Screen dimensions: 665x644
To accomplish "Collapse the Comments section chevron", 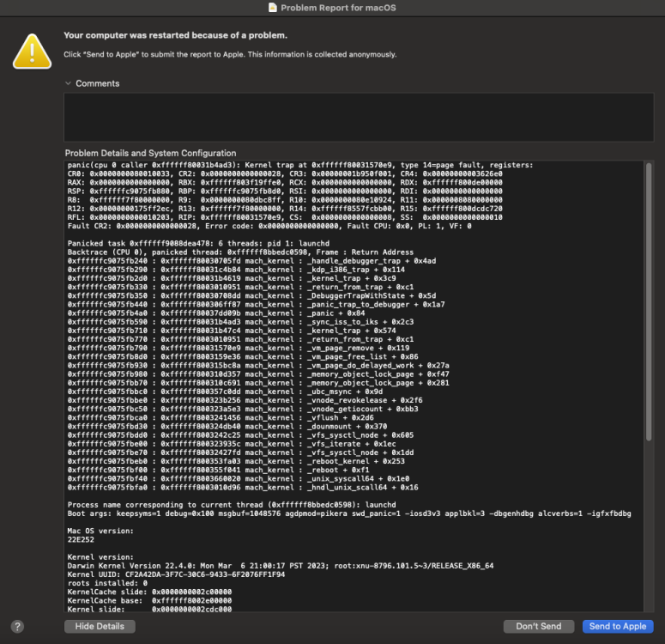I will 68,83.
